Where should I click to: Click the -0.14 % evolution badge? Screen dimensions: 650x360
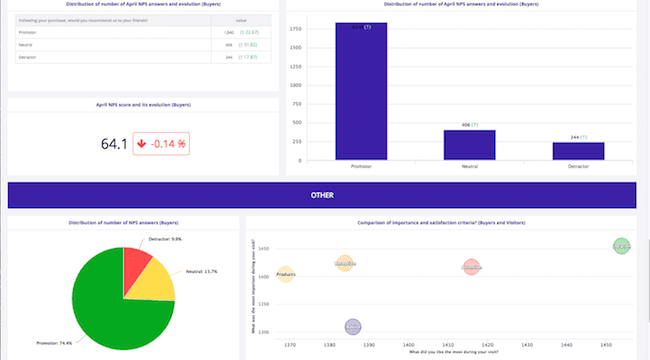161,144
